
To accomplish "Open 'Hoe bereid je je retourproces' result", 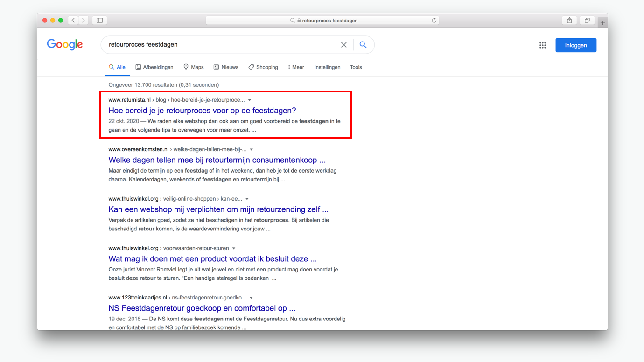I will tap(202, 111).
